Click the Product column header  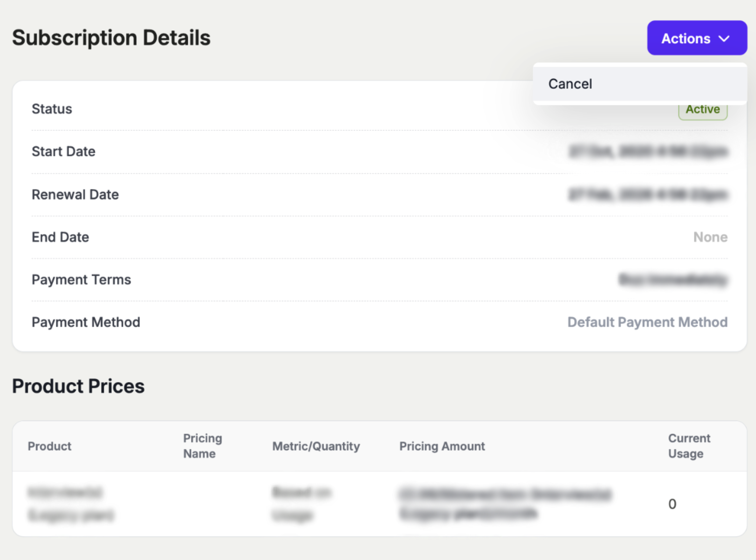click(x=49, y=446)
